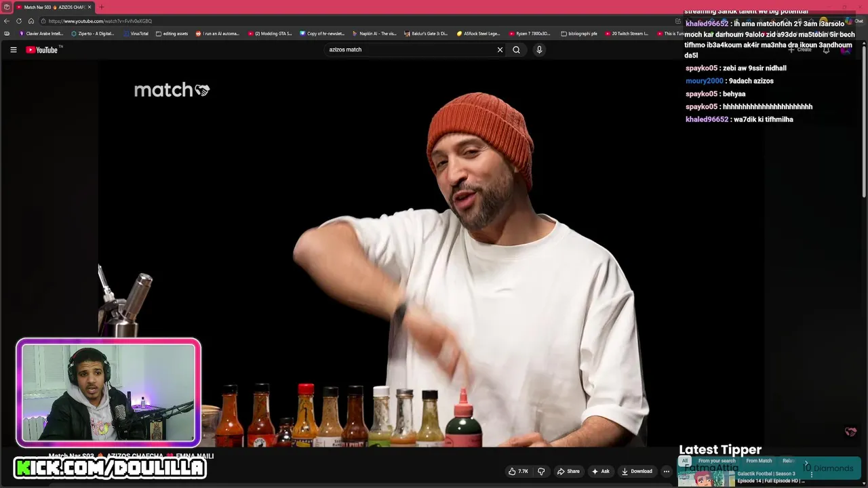Open bibliographi pfe bookmark folder
The height and width of the screenshot is (488, 868).
point(579,33)
